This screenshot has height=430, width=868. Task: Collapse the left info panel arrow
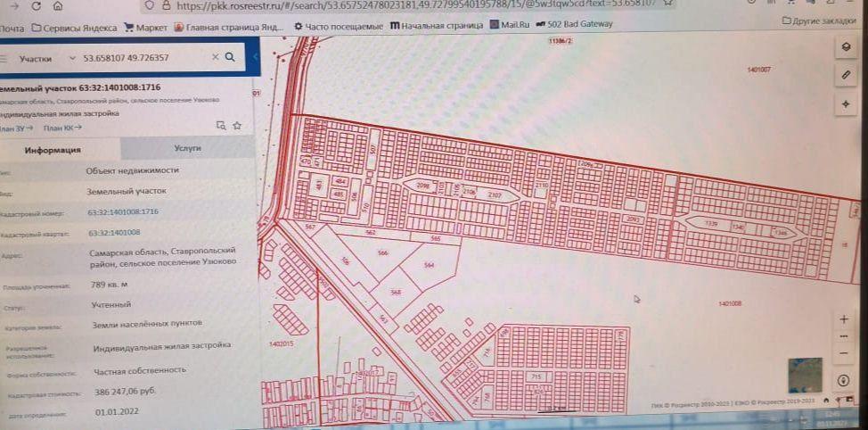coord(256,57)
